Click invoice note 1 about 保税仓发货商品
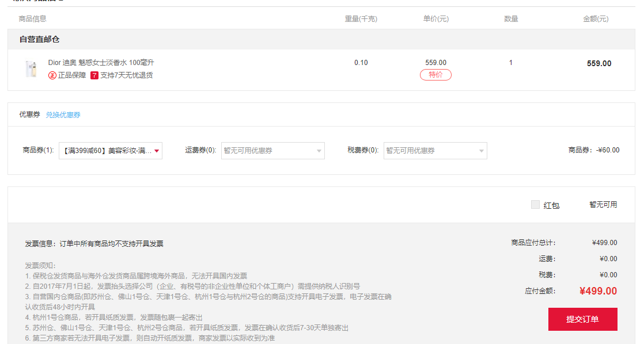 [x=136, y=276]
